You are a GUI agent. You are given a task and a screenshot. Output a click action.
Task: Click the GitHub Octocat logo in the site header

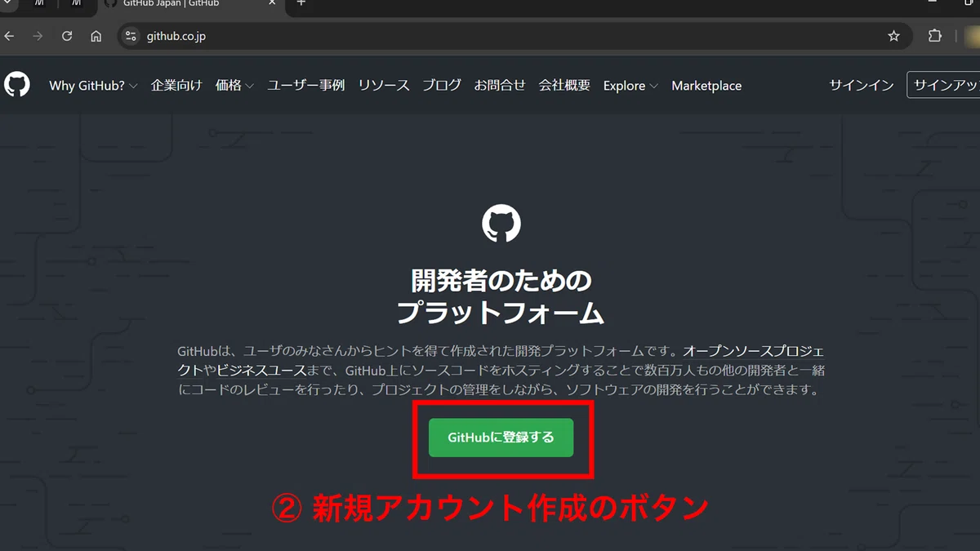coord(16,85)
